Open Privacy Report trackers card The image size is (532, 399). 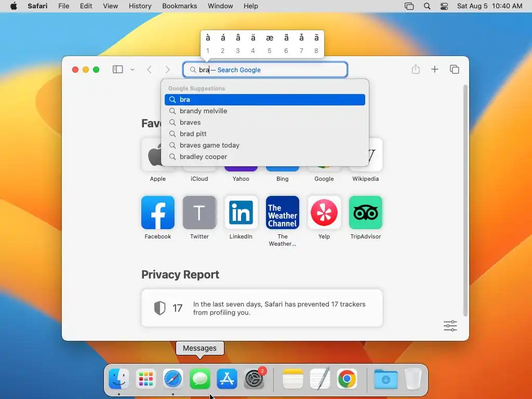[x=262, y=308]
